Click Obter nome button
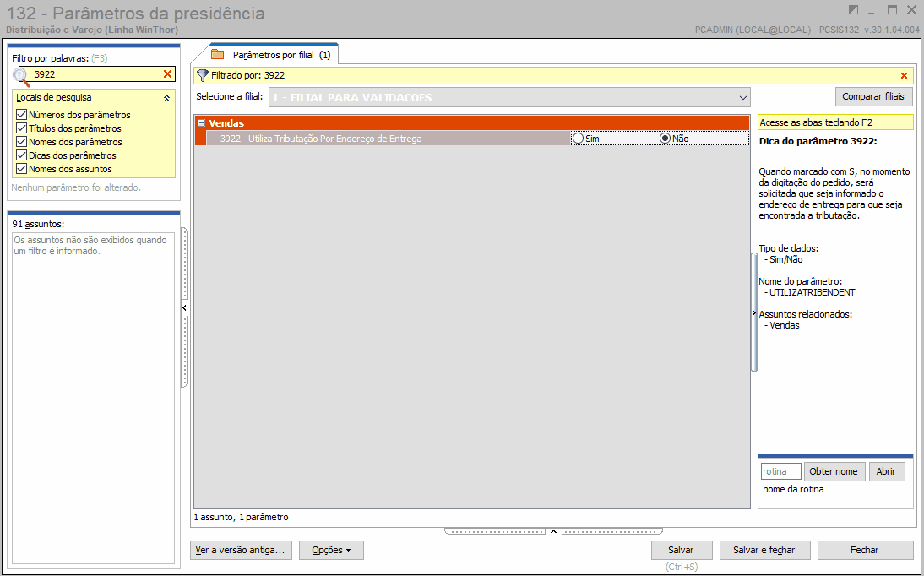The width and height of the screenshot is (924, 576). pos(834,471)
